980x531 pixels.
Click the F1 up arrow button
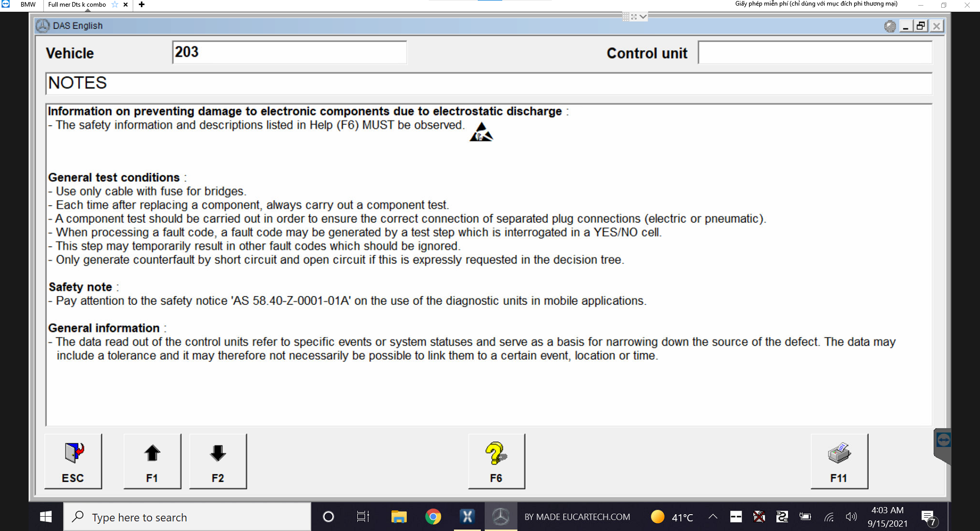152,462
